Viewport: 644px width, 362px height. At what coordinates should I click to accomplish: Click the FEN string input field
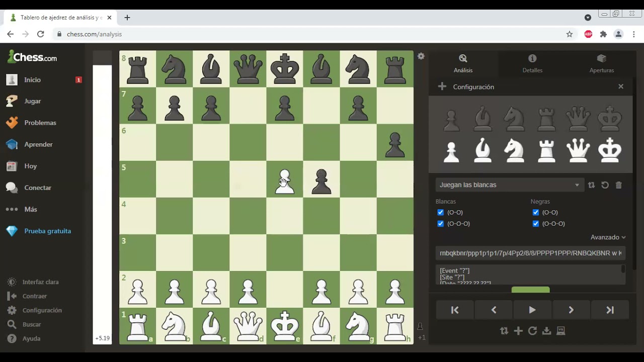(530, 253)
